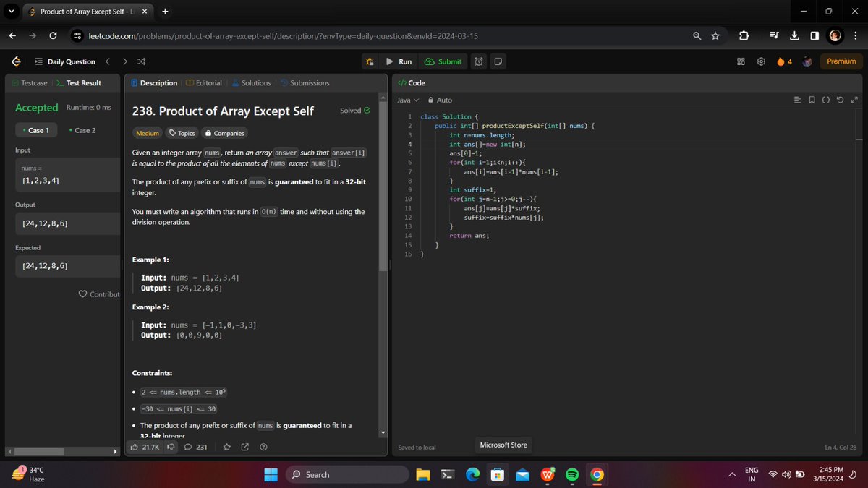868x488 pixels.
Task: Like the problem with thumbs up 21.7K
Action: point(146,448)
